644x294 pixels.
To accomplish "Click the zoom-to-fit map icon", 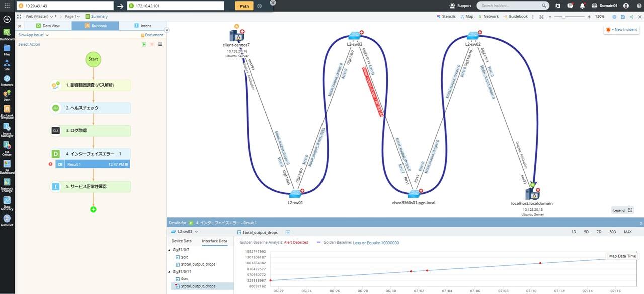I will click(541, 17).
